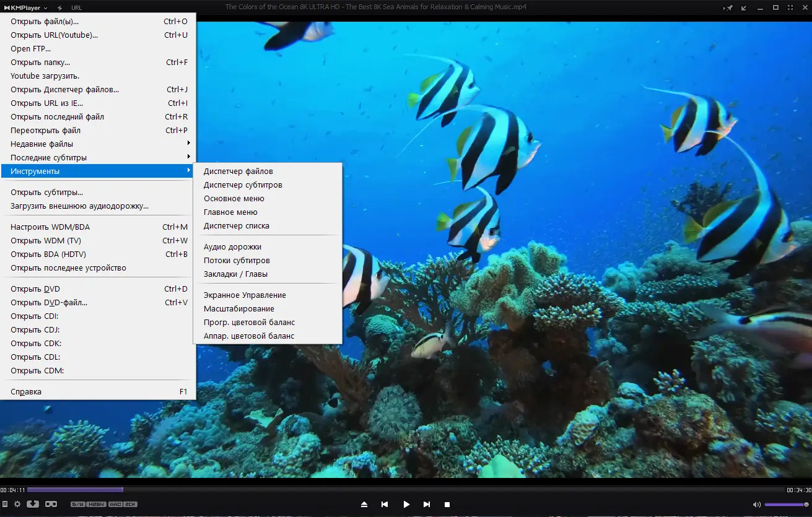Choose Загрузить внешнюю аудиодорожку...
The width and height of the screenshot is (812, 517).
(x=98, y=206)
